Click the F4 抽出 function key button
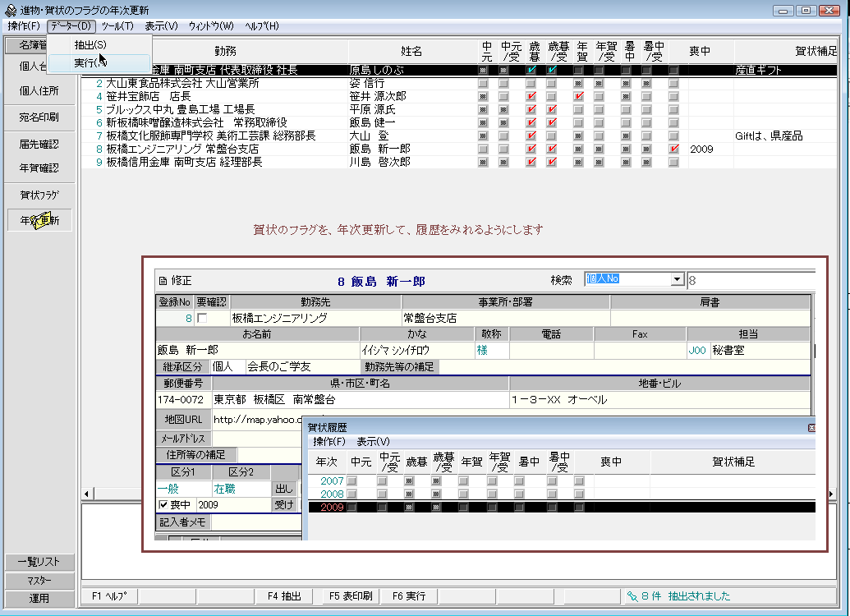The image size is (850, 616). 284,596
